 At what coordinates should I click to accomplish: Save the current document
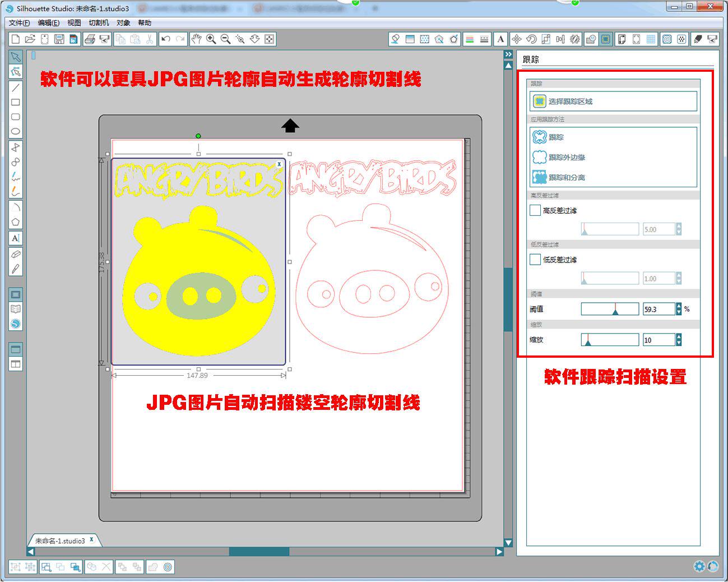coord(59,39)
